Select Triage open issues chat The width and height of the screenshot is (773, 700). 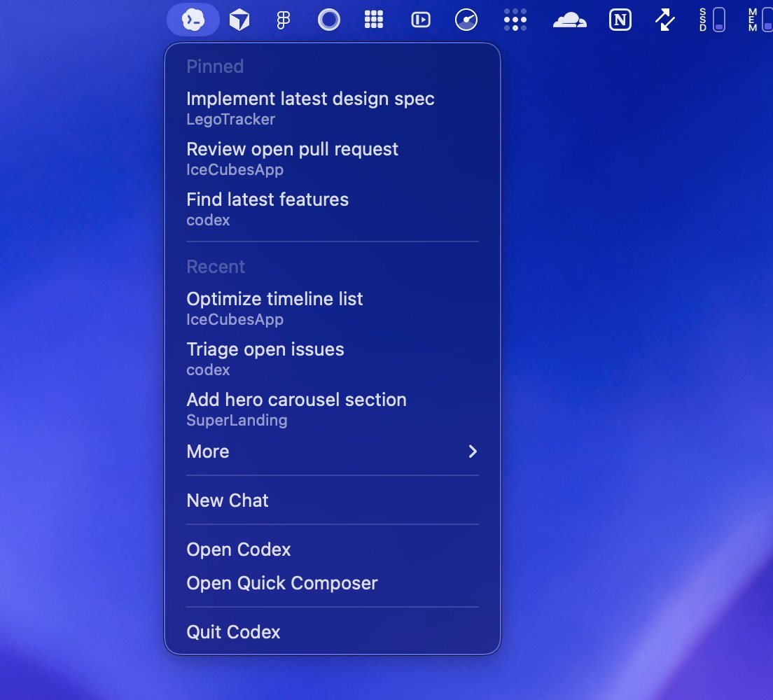tap(333, 358)
